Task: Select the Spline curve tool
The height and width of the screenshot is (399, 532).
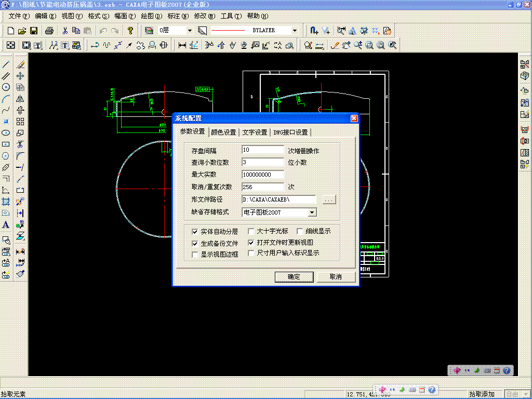Action: coord(6,110)
